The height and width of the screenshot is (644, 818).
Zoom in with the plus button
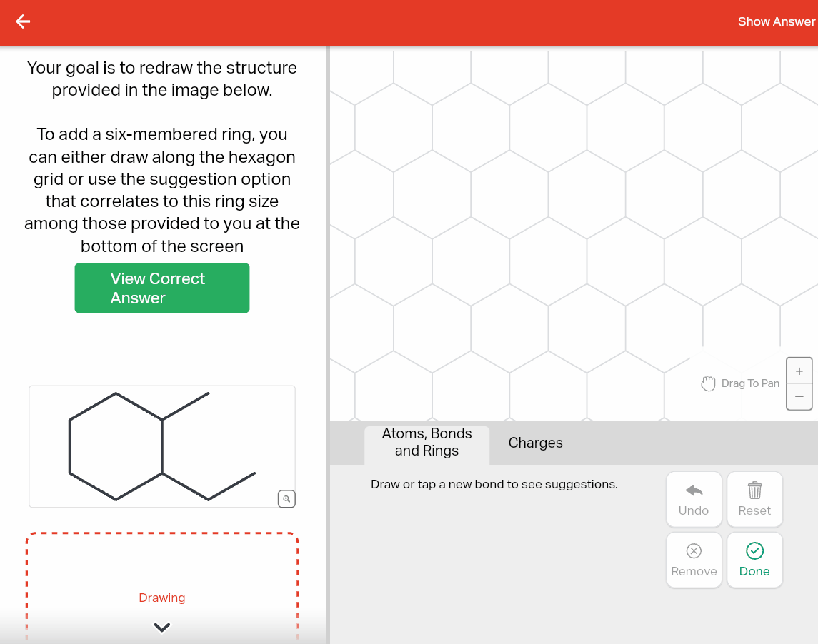[x=799, y=371]
